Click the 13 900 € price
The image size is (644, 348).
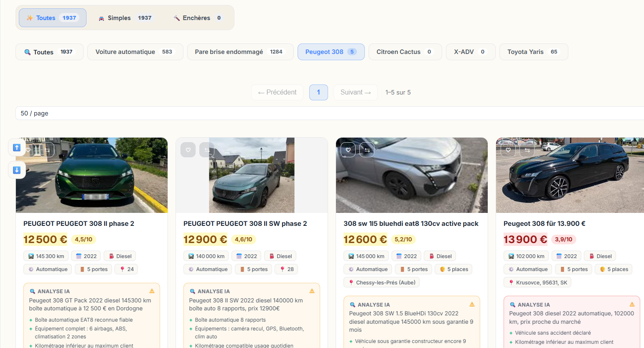click(x=525, y=239)
